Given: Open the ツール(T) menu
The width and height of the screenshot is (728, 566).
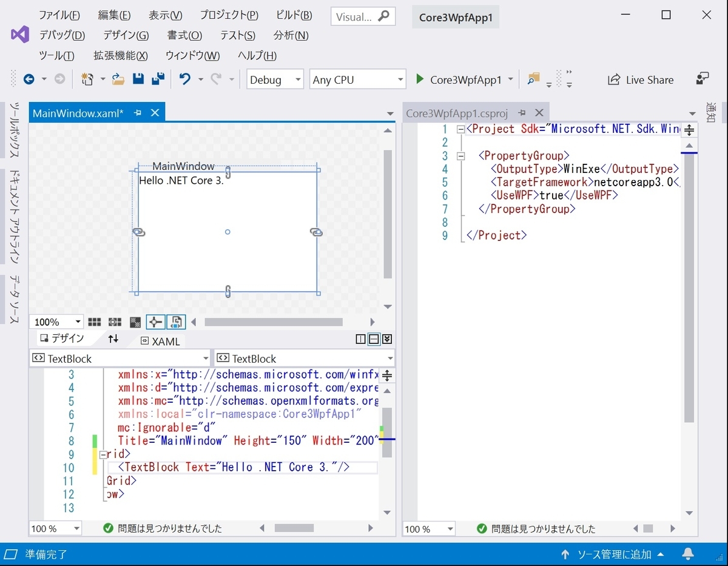Looking at the screenshot, I should click(56, 55).
